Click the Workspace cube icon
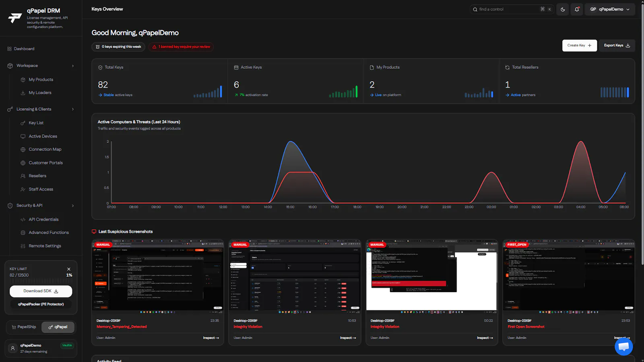This screenshot has width=644, height=362. (10, 66)
